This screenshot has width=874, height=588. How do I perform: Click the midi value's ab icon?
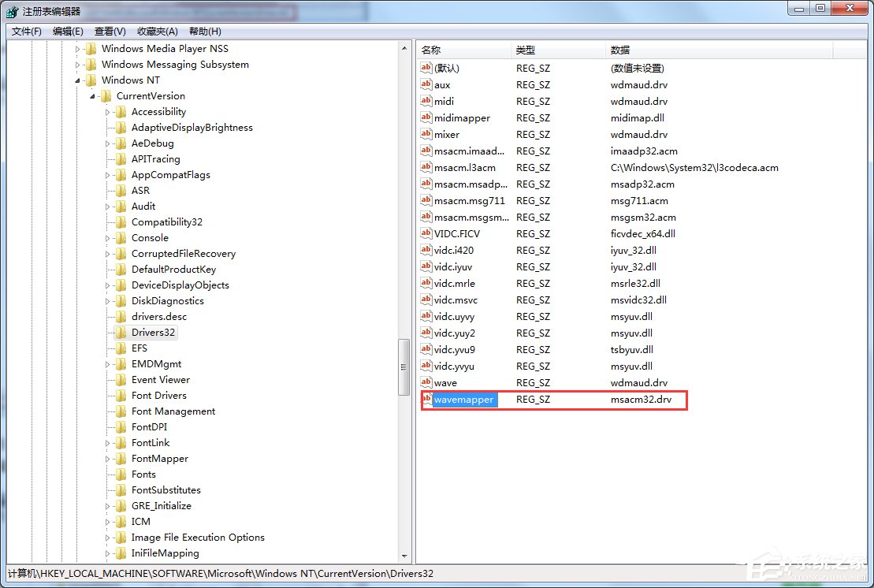427,101
